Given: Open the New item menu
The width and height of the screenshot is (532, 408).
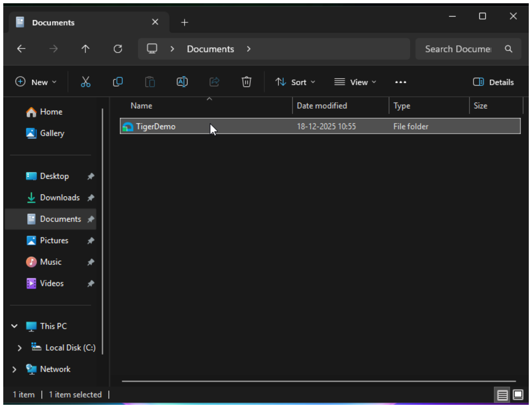Looking at the screenshot, I should pyautogui.click(x=36, y=82).
